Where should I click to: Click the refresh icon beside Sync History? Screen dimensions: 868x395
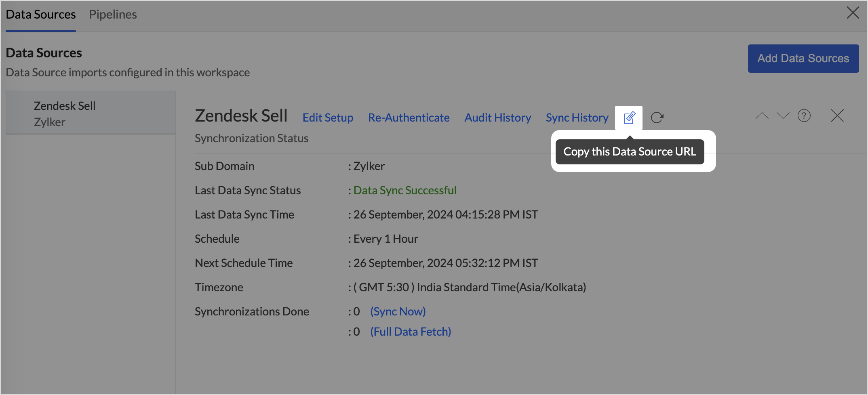pyautogui.click(x=657, y=118)
